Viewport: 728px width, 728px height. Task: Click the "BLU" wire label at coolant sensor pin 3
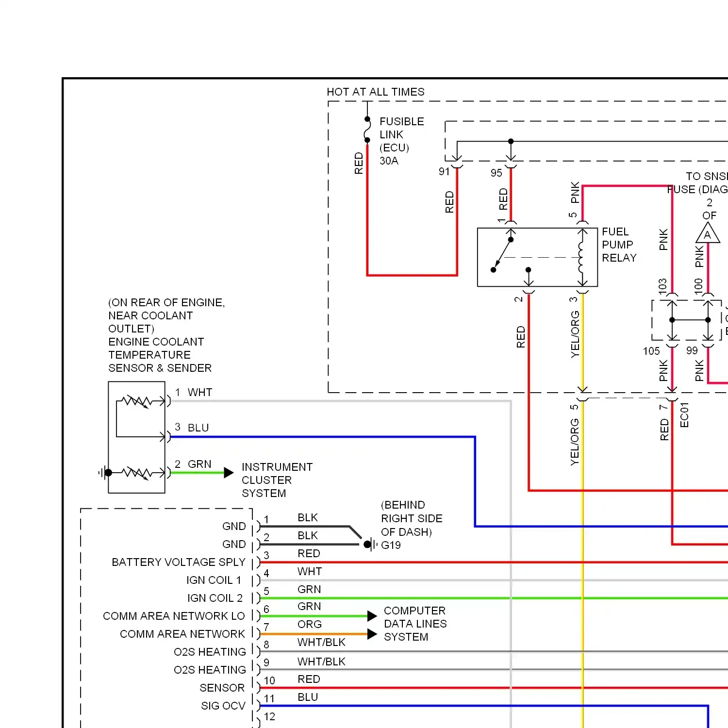pyautogui.click(x=198, y=428)
